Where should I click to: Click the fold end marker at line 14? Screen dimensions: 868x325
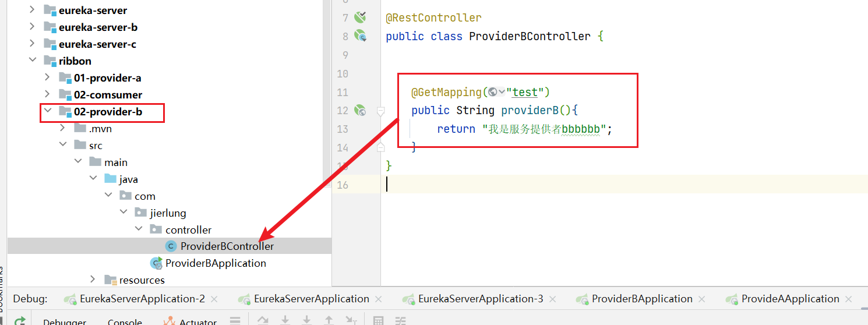click(380, 147)
